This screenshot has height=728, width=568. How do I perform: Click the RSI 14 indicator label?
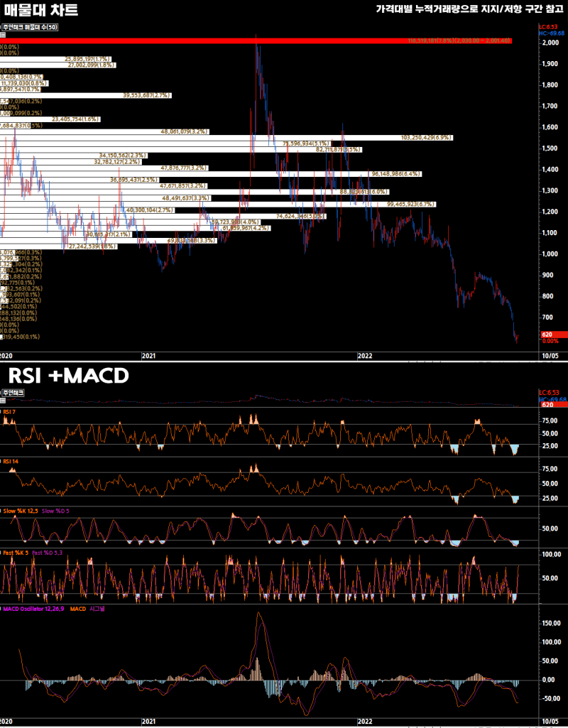click(11, 461)
